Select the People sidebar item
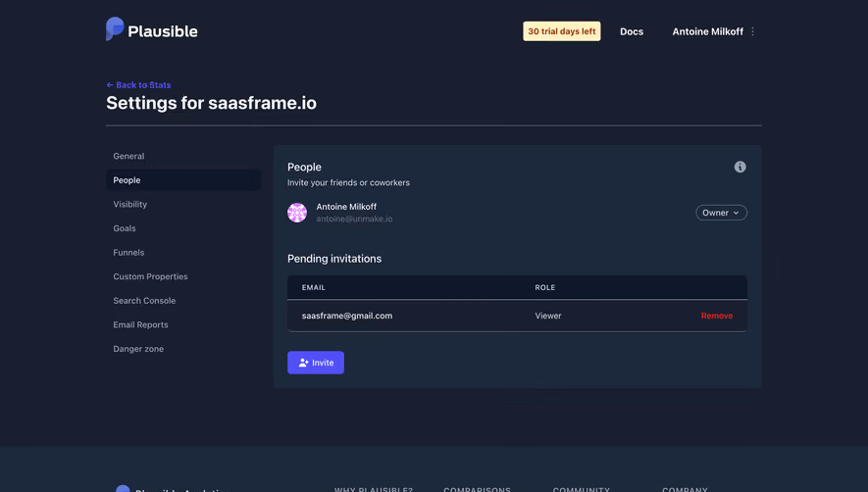The image size is (868, 492). pyautogui.click(x=183, y=180)
